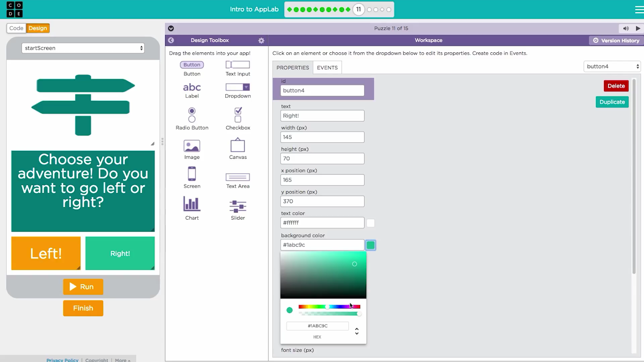Select the PROPERTIES tab

tap(293, 68)
